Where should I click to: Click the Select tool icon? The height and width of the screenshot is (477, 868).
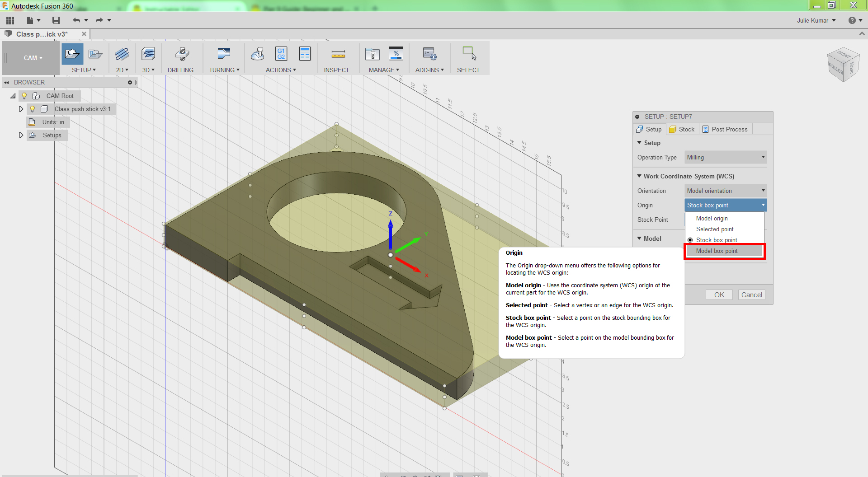[469, 53]
